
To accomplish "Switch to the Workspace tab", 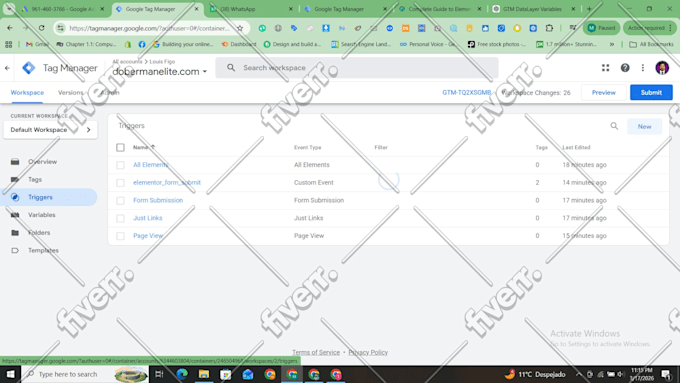I will tap(27, 92).
